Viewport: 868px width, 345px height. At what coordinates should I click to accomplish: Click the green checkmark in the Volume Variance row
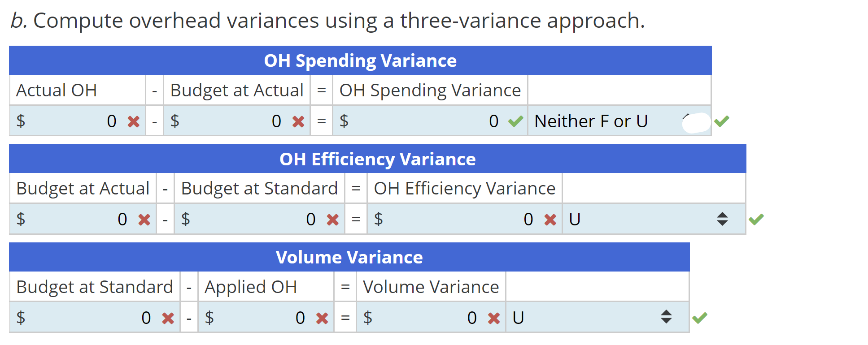point(701,317)
